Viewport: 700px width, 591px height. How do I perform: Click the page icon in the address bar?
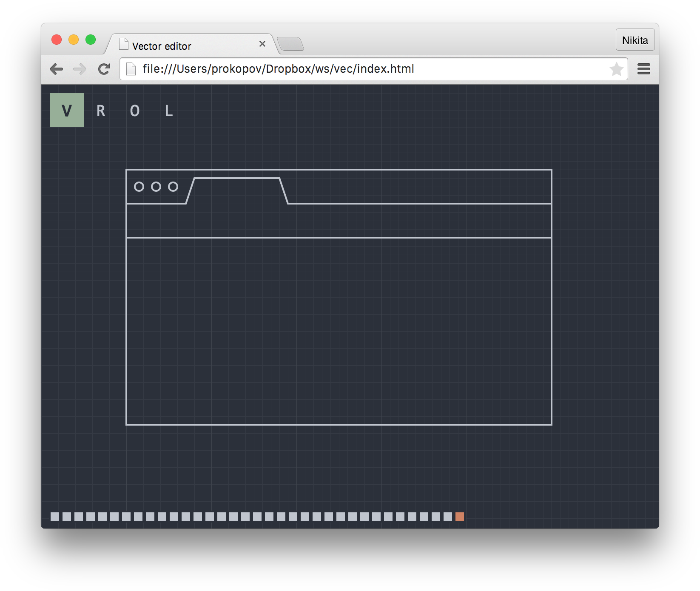click(131, 69)
